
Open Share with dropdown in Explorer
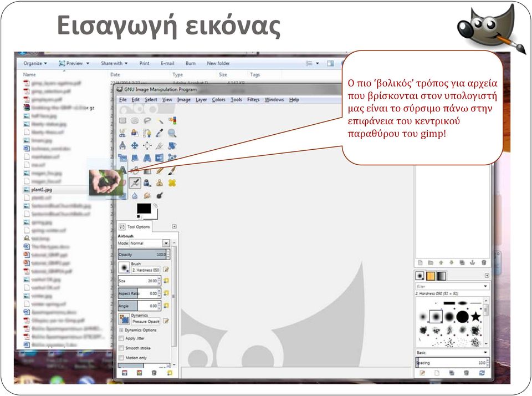coord(114,63)
